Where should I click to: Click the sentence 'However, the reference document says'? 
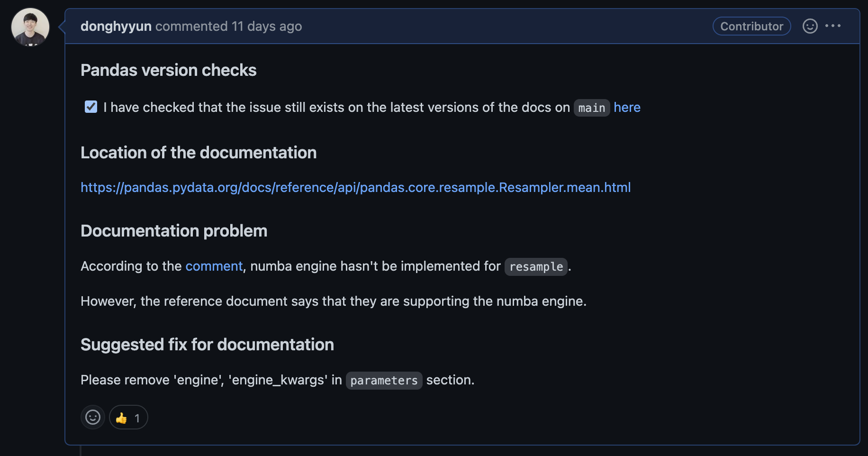pyautogui.click(x=334, y=301)
